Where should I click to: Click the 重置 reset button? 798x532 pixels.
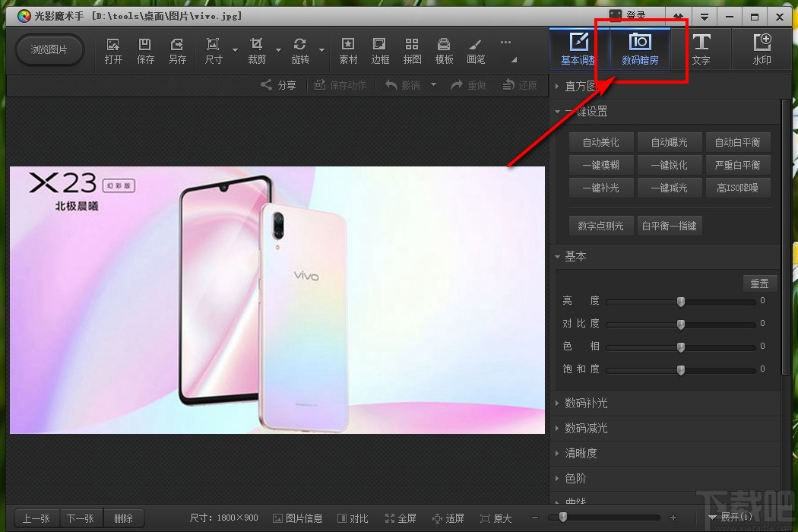(x=760, y=283)
